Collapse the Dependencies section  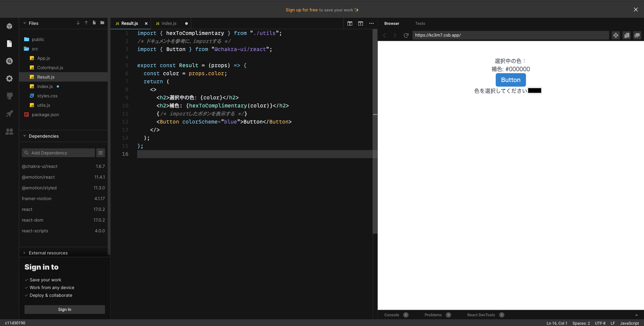point(25,136)
